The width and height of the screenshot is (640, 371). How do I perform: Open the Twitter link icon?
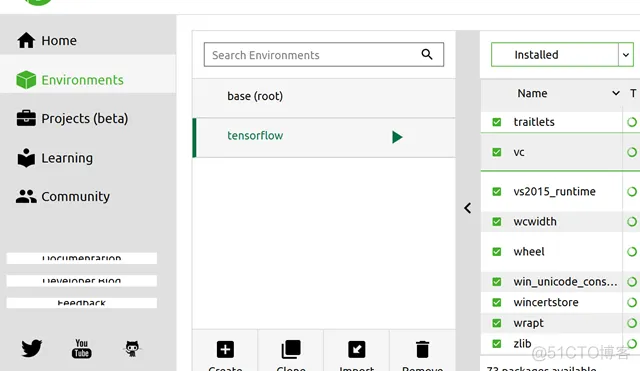point(31,348)
